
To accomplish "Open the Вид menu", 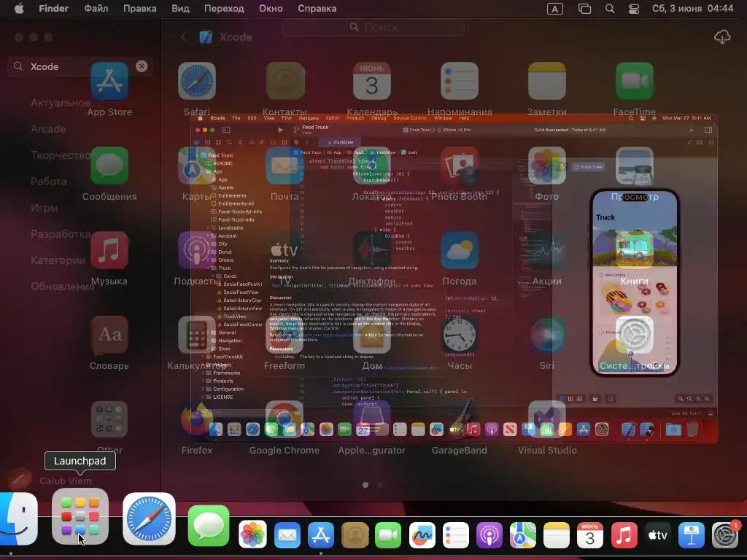I will coord(180,9).
